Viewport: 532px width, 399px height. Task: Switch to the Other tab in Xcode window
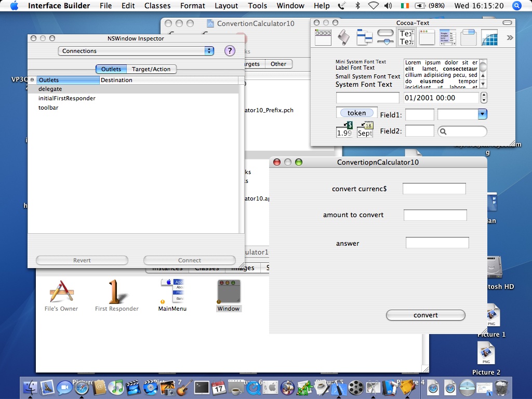[x=278, y=64]
